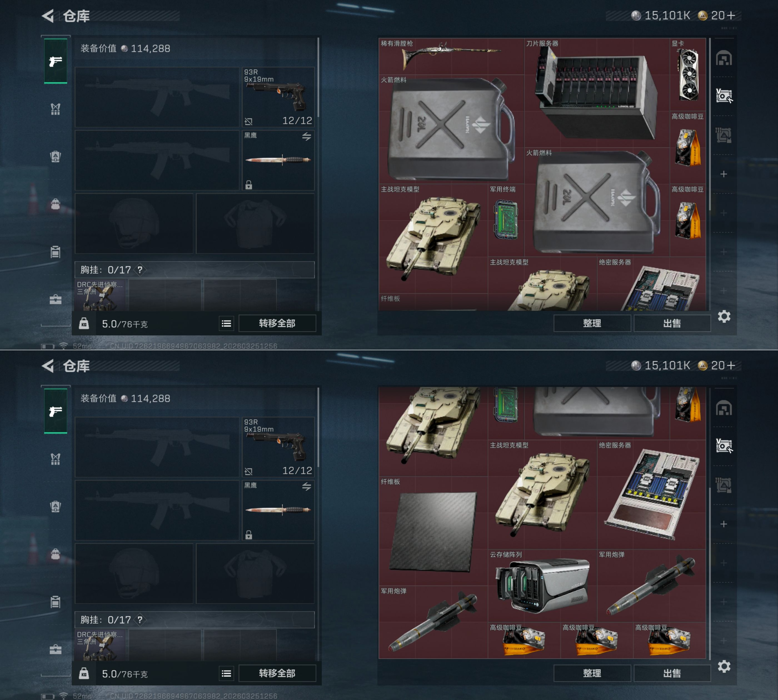
Task: Pick the 纤维板 carbon fiber sheet image
Action: 433,531
